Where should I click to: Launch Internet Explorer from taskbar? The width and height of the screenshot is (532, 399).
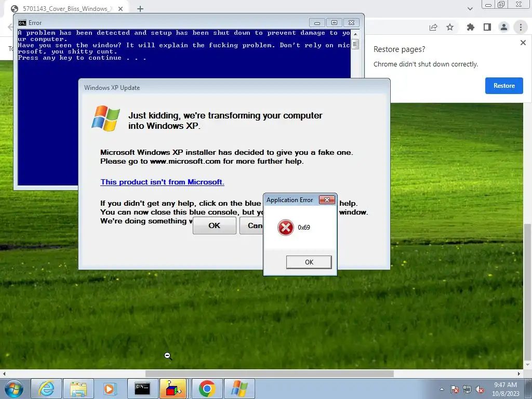pos(46,389)
